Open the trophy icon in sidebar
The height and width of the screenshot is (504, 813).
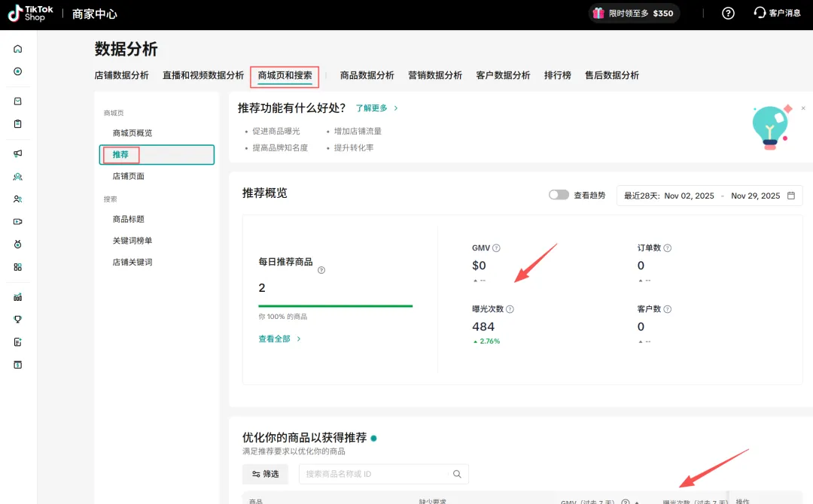17,319
